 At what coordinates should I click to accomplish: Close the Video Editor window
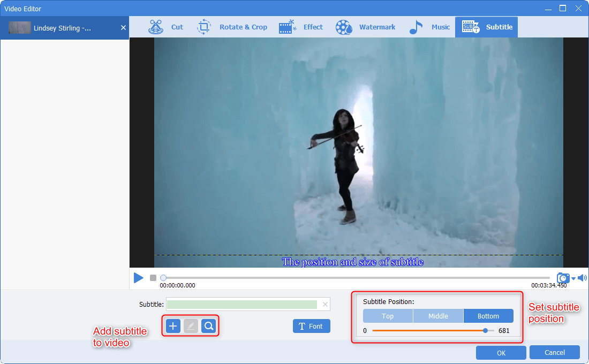pos(578,9)
